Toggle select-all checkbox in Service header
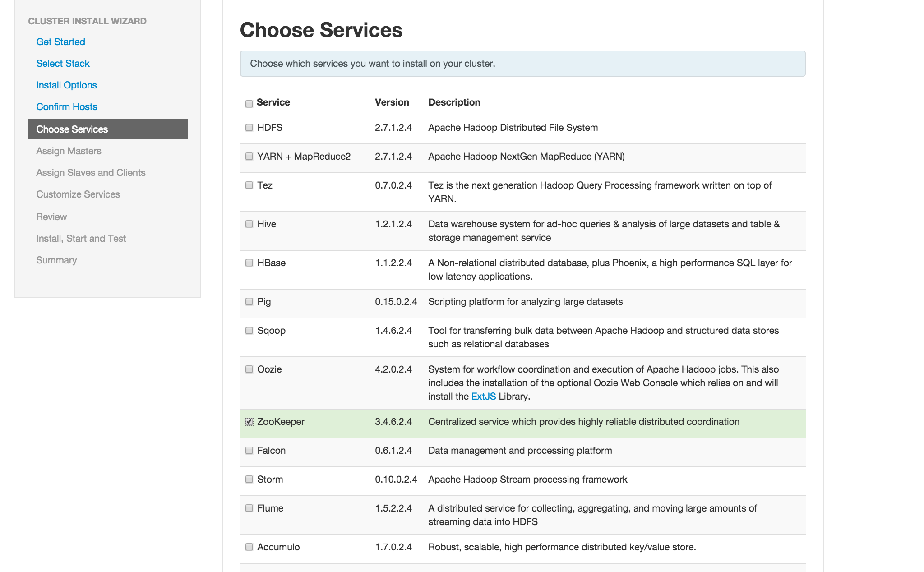 pos(249,104)
